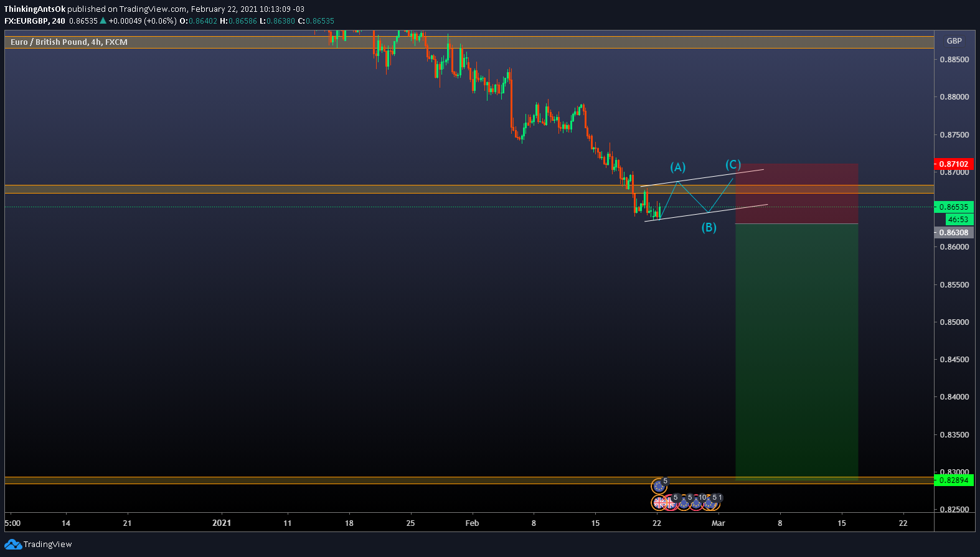The height and width of the screenshot is (557, 980).
Task: Click the Feb label on the time axis
Action: click(x=472, y=523)
